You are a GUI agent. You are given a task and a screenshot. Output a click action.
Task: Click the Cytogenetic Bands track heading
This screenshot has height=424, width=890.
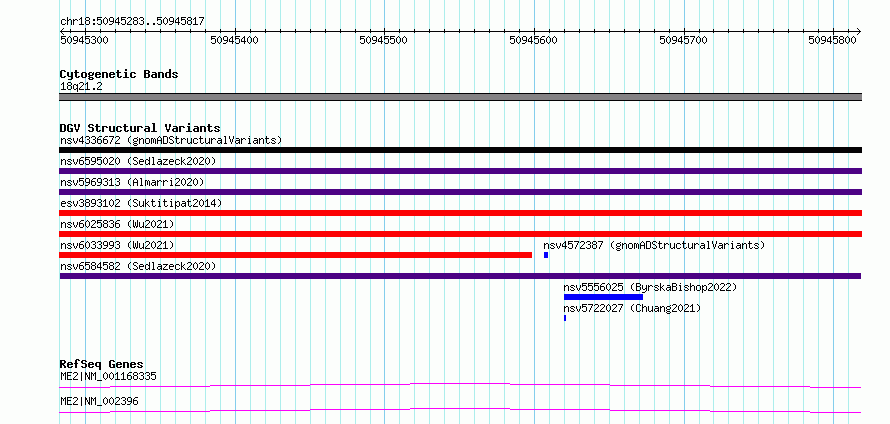119,74
